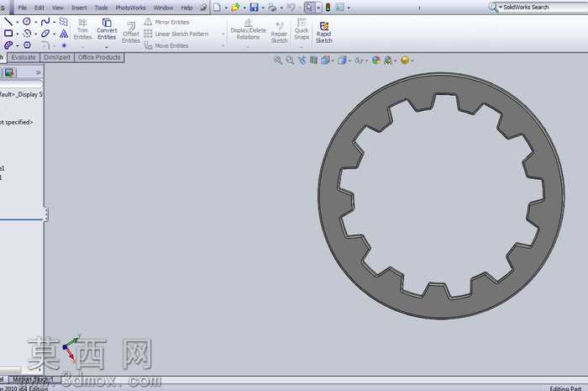The image size is (588, 391).
Task: Open the Window menu
Action: click(164, 8)
